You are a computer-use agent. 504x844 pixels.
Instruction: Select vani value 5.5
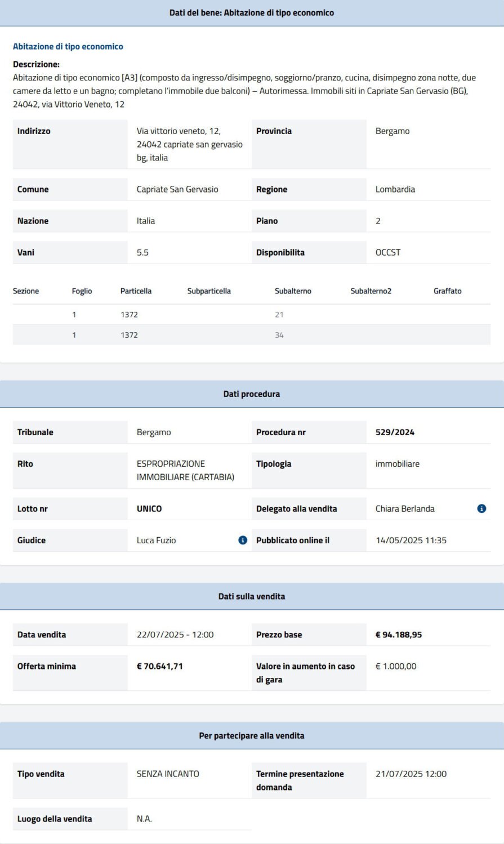pyautogui.click(x=142, y=252)
